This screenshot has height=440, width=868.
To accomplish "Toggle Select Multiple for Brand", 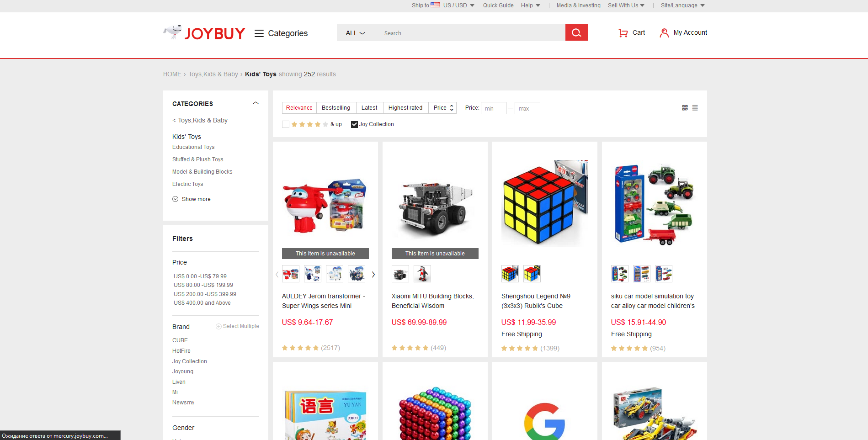I will pos(237,326).
